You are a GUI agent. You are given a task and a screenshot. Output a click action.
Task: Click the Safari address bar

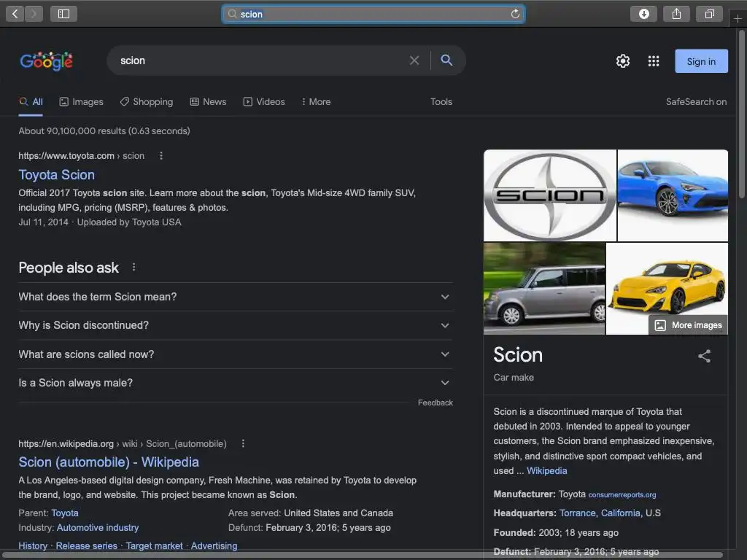click(373, 14)
